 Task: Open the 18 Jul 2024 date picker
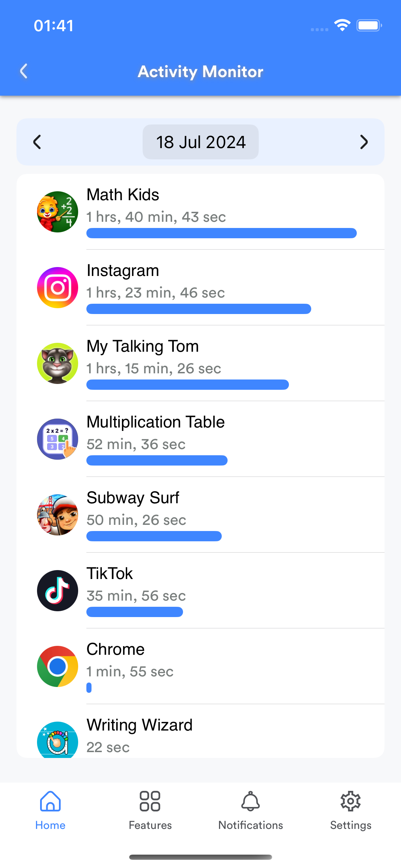click(200, 142)
